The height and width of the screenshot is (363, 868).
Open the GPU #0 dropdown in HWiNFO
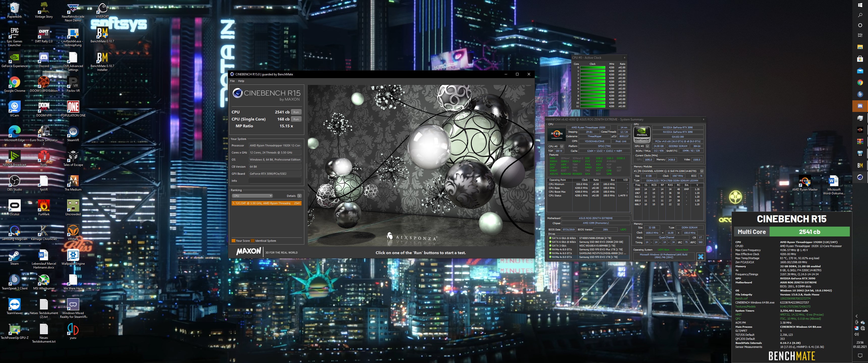tap(642, 146)
